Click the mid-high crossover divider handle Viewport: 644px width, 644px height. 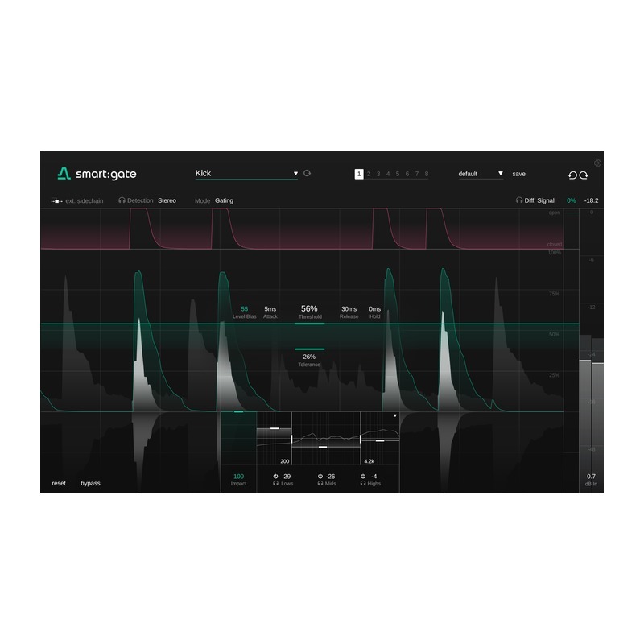361,440
